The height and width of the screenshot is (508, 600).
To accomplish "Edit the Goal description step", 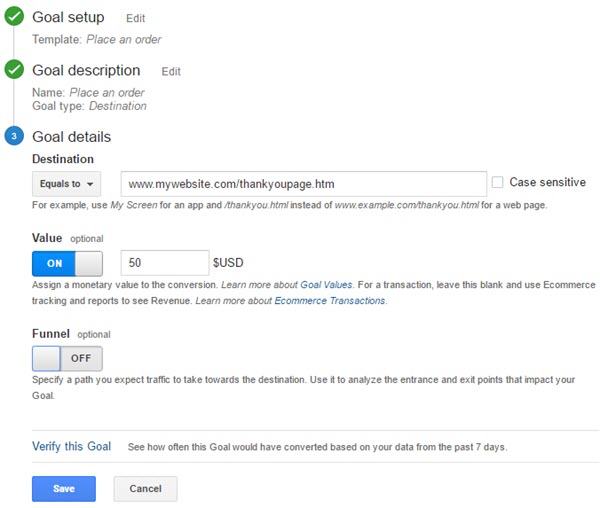I will pos(171,72).
